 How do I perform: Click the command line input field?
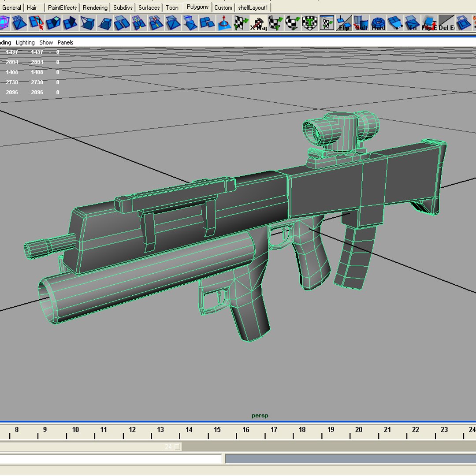coord(112,459)
